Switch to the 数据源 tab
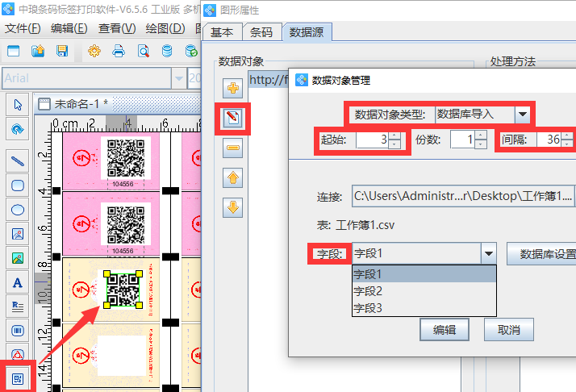This screenshot has width=576, height=392. pyautogui.click(x=307, y=32)
